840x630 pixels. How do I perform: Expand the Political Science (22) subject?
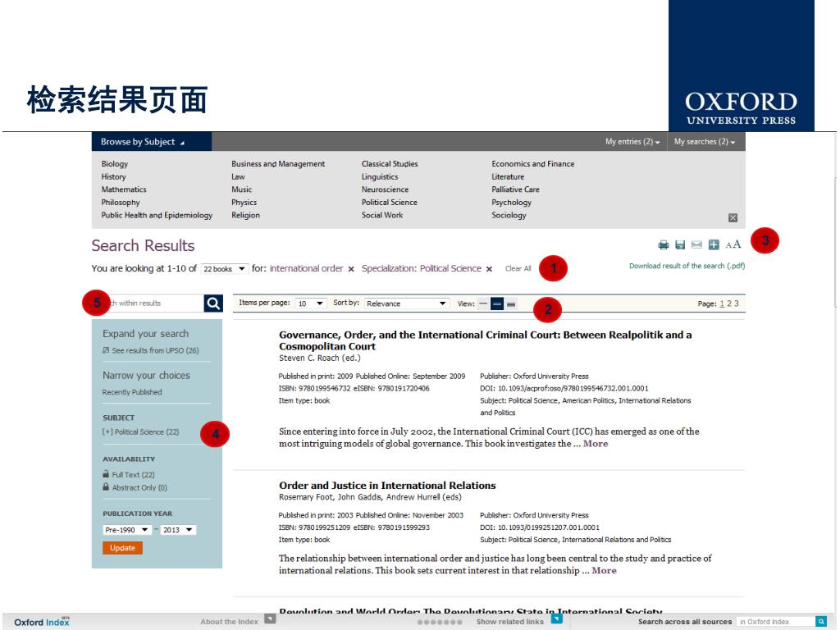pyautogui.click(x=140, y=431)
